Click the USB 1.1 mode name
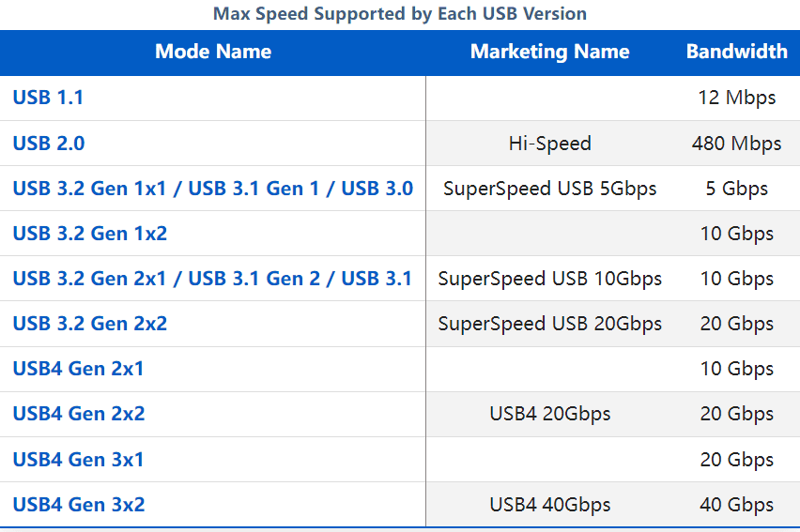This screenshot has height=532, width=800. pos(48,98)
